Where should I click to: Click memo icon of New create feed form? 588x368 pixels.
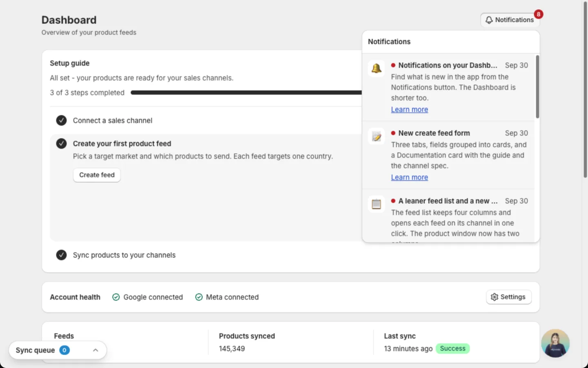[376, 136]
